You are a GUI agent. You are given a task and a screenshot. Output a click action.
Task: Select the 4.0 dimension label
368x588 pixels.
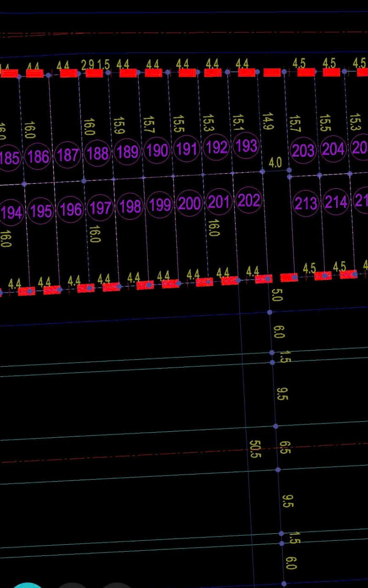tap(275, 163)
